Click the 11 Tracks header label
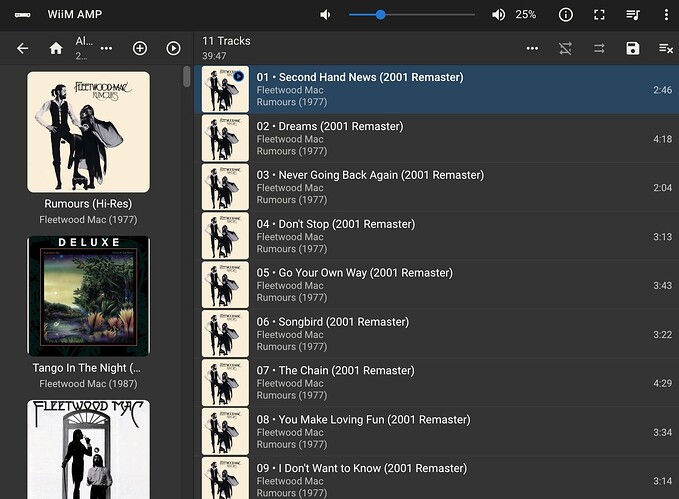This screenshot has height=499, width=679. [x=226, y=41]
